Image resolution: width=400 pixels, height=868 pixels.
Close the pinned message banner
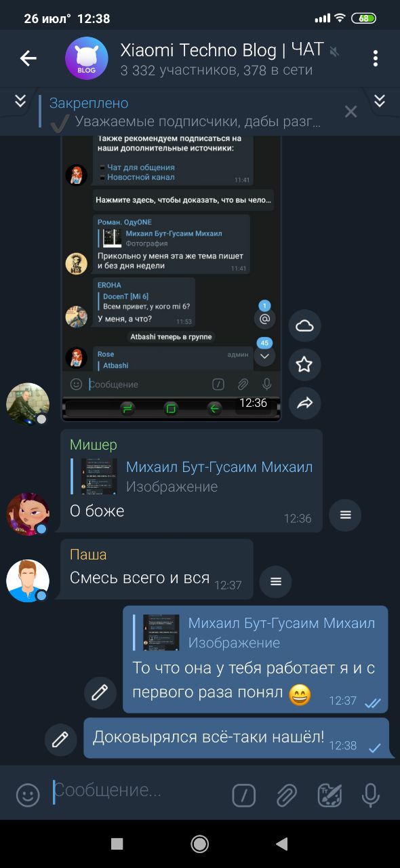[351, 112]
